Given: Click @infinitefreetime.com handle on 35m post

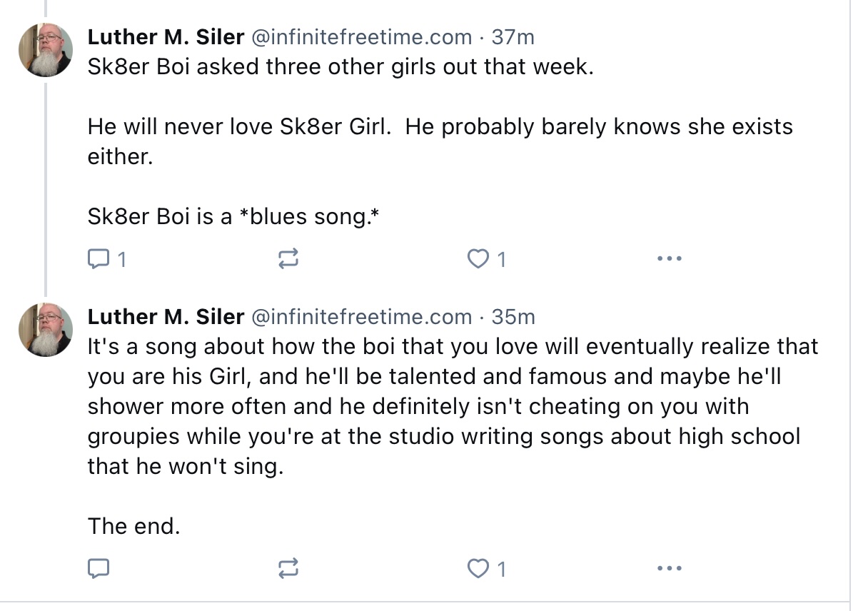Looking at the screenshot, I should tap(361, 316).
